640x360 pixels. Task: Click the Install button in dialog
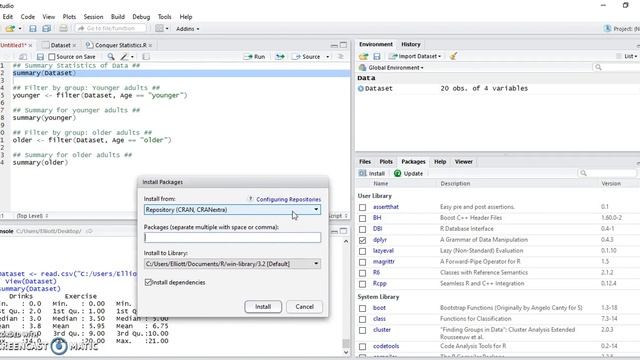(263, 307)
